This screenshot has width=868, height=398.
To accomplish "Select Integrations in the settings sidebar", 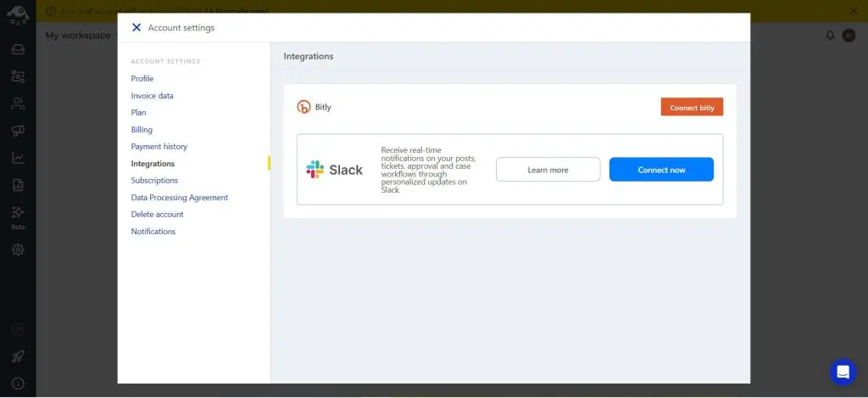I will pyautogui.click(x=153, y=164).
